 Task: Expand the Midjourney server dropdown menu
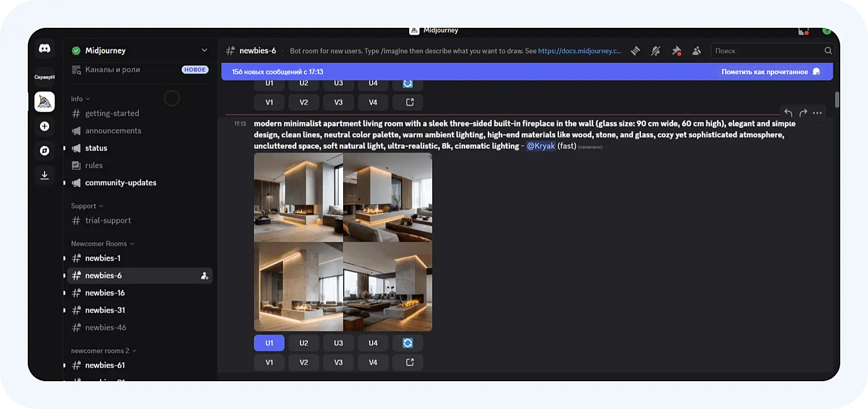click(x=204, y=50)
